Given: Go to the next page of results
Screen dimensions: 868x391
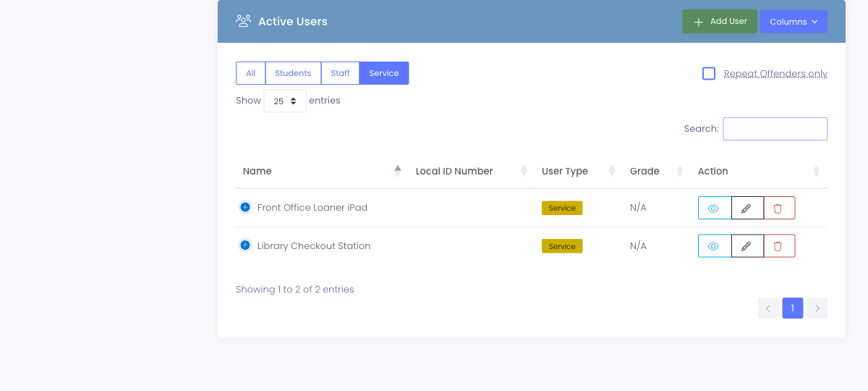Looking at the screenshot, I should tap(817, 308).
